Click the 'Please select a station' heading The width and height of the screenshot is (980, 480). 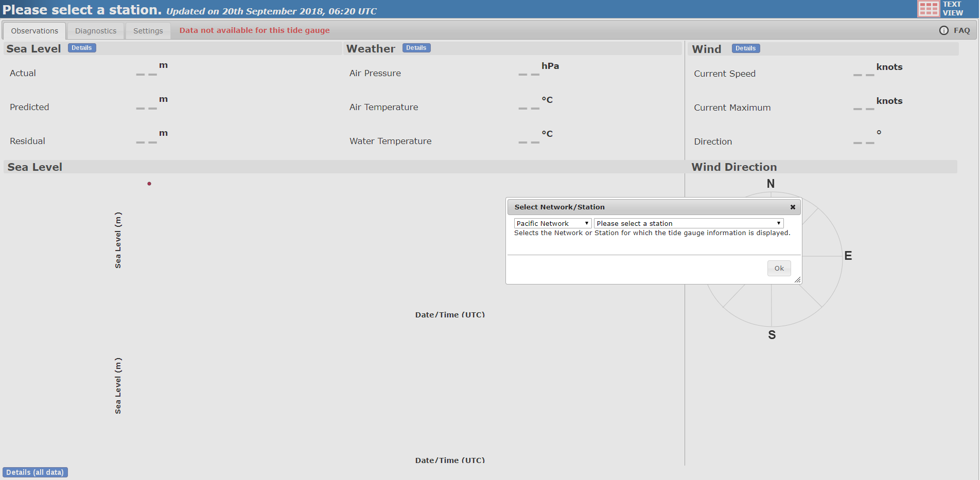pos(82,10)
